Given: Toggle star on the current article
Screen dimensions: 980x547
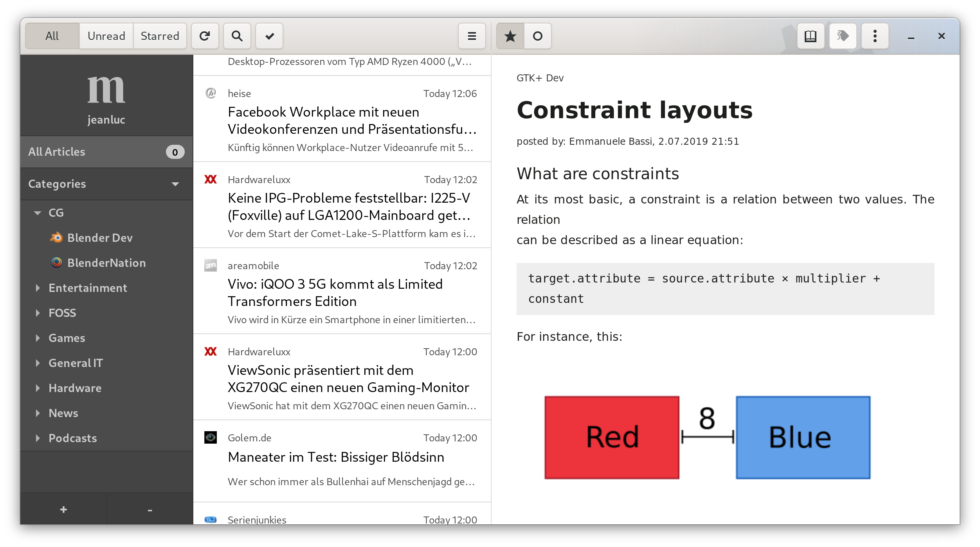Looking at the screenshot, I should [x=510, y=36].
